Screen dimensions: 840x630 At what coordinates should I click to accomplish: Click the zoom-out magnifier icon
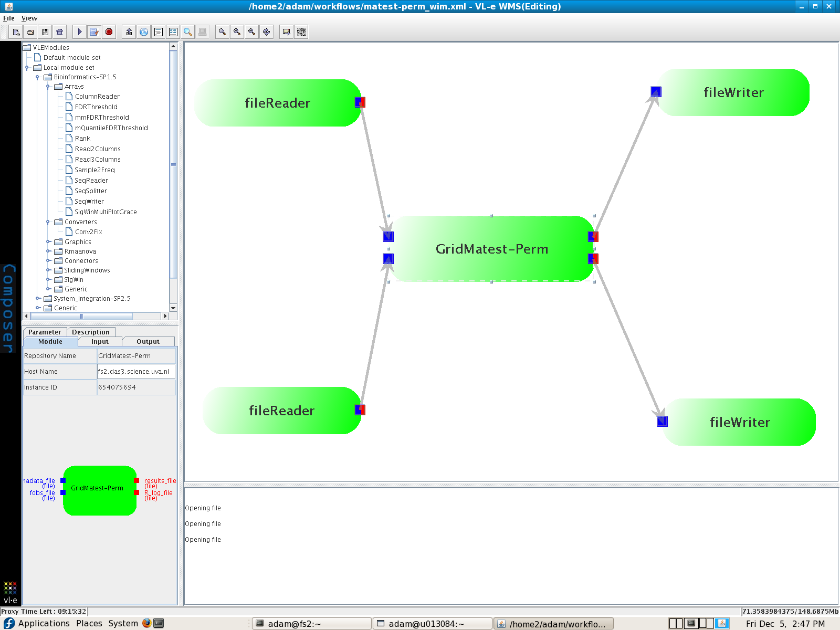pyautogui.click(x=252, y=32)
